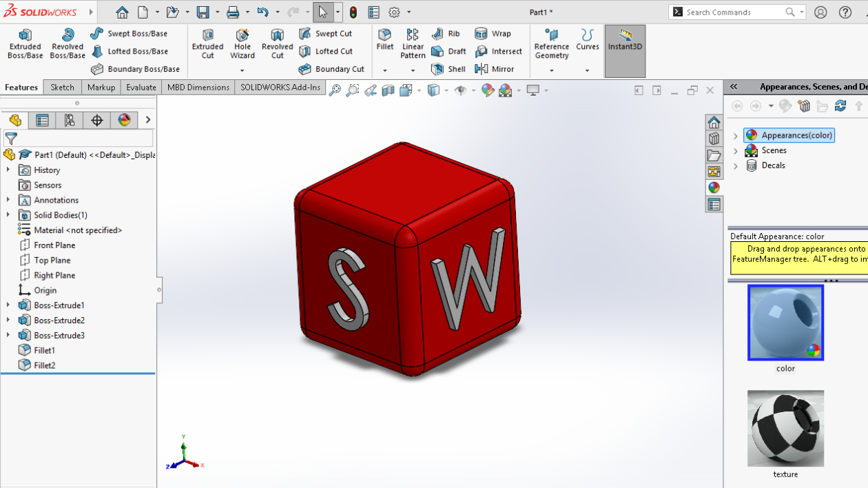Select Fillet2 in the feature tree

click(x=37, y=365)
